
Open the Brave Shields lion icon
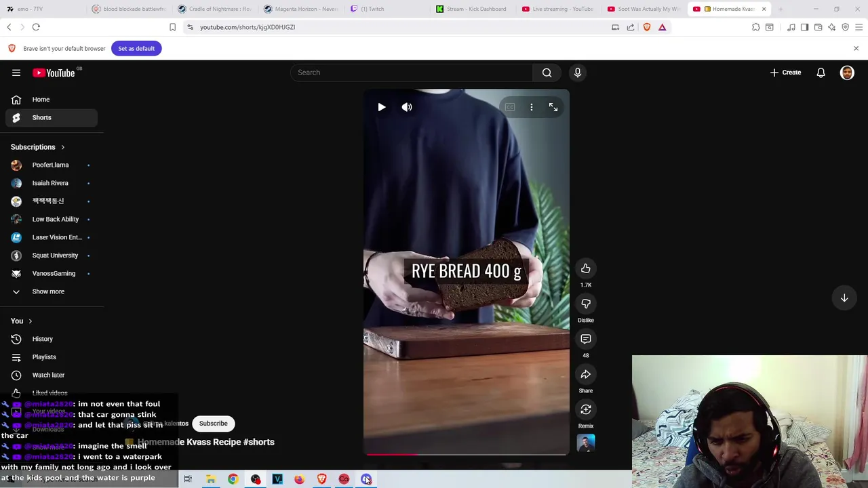647,27
